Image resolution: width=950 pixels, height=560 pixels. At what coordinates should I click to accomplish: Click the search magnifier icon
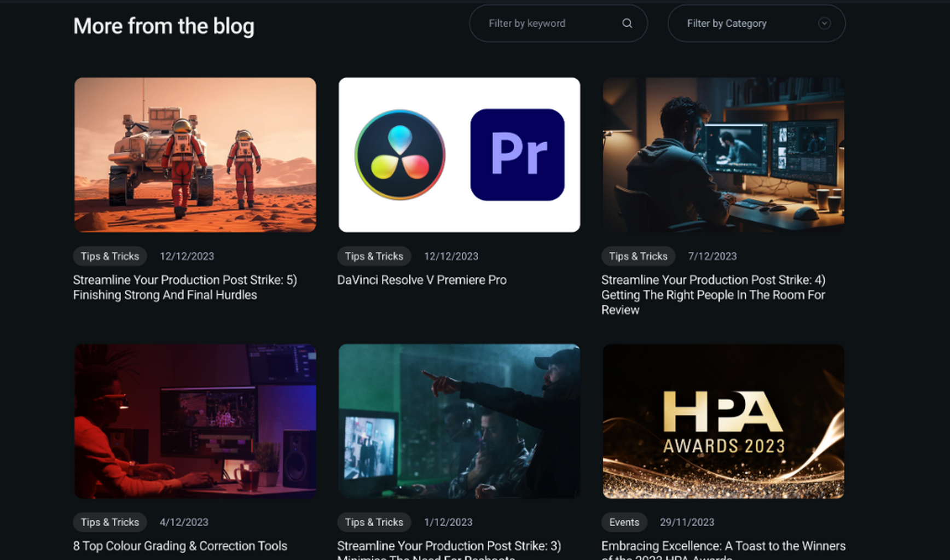click(627, 24)
